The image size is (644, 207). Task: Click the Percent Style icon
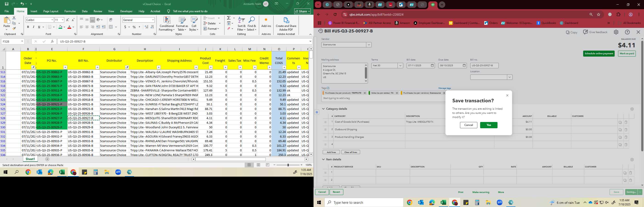pos(134,27)
